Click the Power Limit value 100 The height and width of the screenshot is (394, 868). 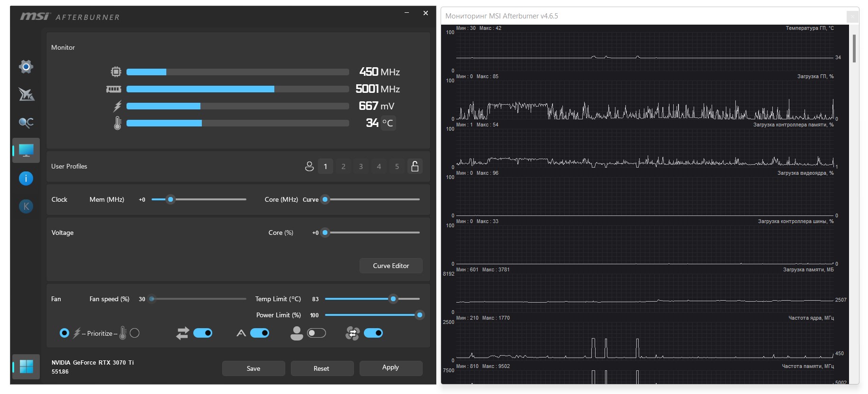[x=314, y=315]
